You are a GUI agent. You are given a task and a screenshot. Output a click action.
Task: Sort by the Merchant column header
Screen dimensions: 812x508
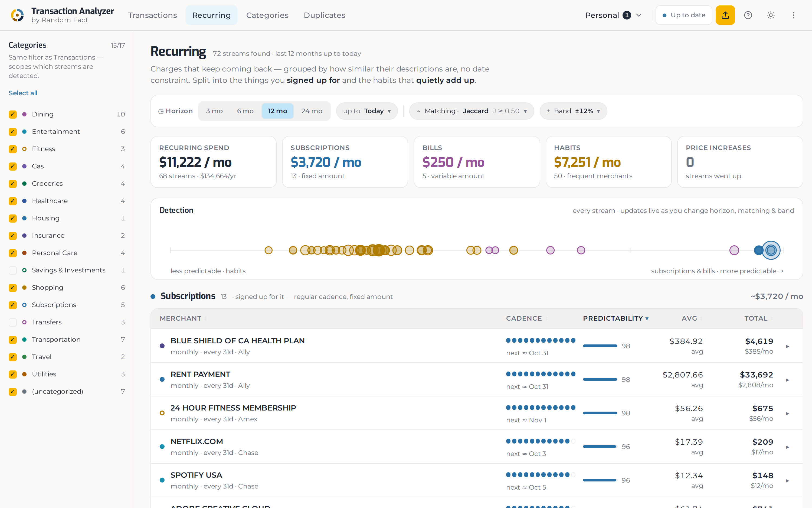coord(183,318)
